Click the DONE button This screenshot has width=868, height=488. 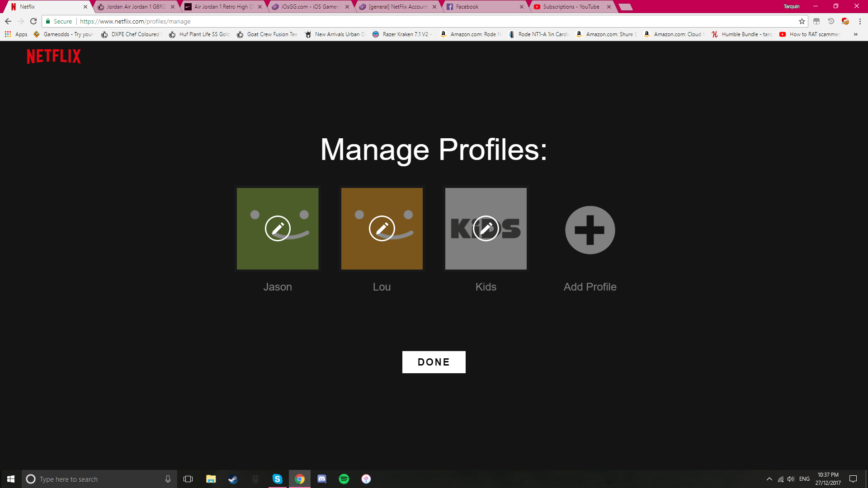(434, 362)
